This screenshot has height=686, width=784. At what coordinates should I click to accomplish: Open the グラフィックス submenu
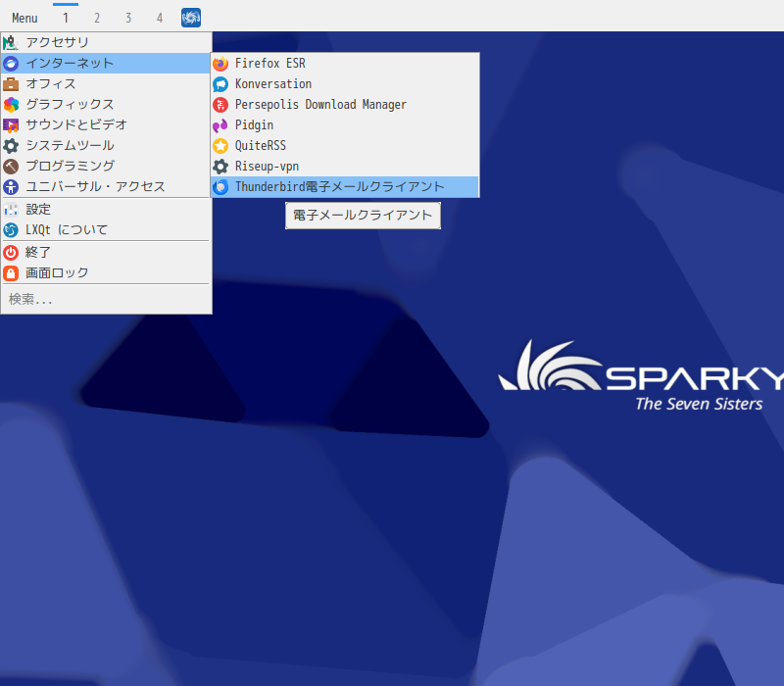(106, 104)
